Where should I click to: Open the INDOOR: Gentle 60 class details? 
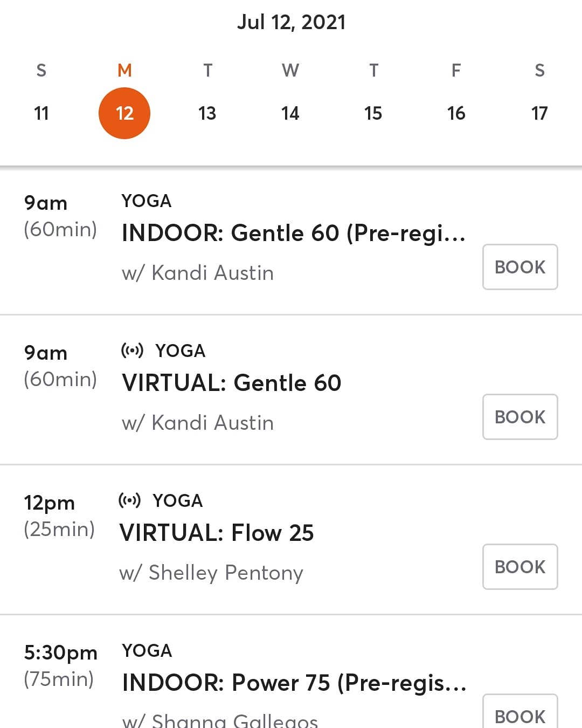(294, 233)
